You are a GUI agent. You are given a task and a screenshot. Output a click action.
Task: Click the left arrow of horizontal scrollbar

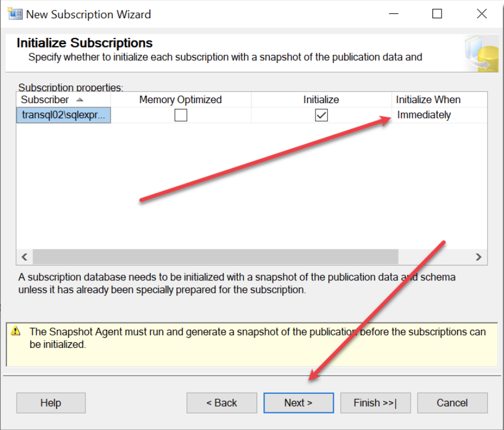(x=25, y=257)
